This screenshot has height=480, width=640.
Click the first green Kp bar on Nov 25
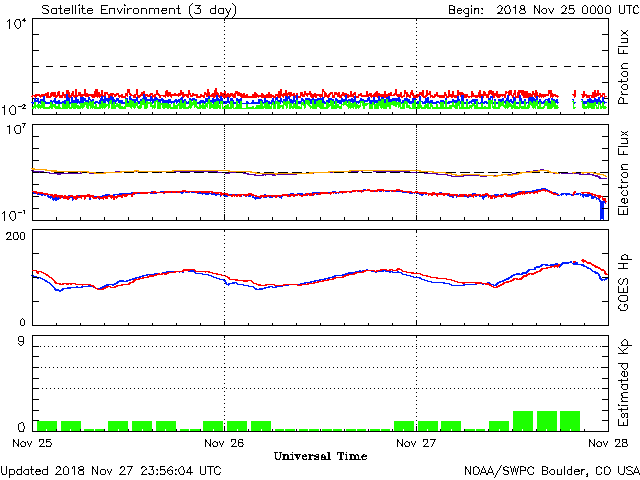47,426
